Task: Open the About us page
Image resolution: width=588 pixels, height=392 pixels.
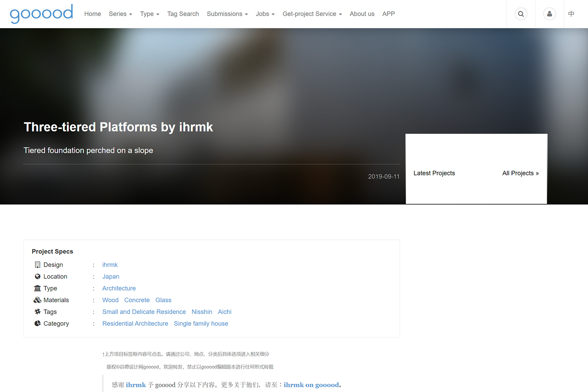Action: click(362, 14)
